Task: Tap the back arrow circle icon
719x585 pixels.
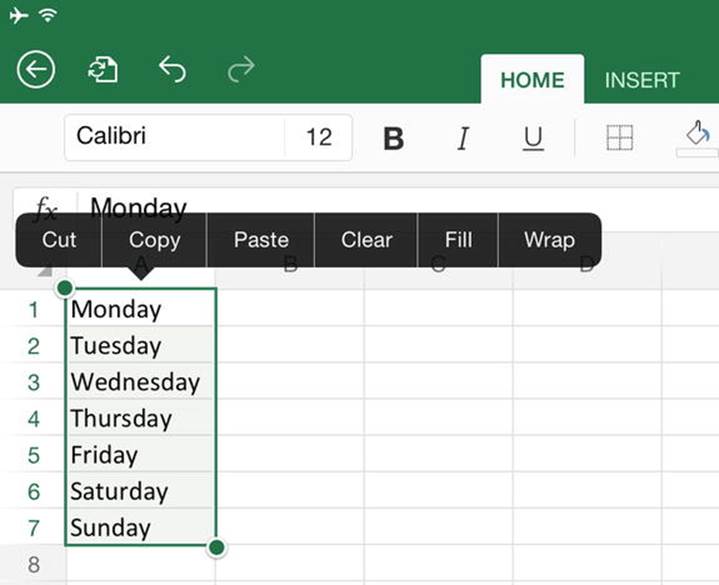Action: pyautogui.click(x=36, y=70)
